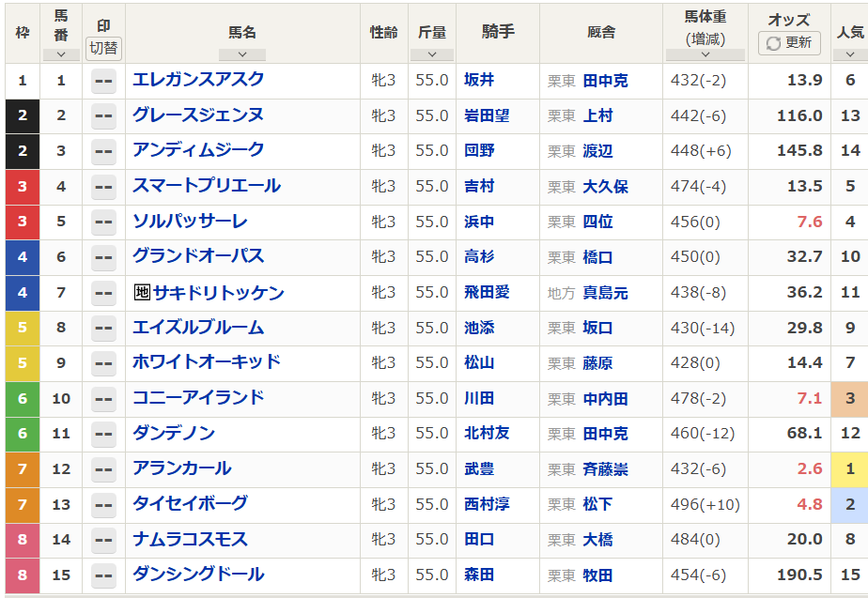Image resolution: width=868 pixels, height=598 pixels.
Task: Open horse page エイズルブルーム
Action: tap(198, 327)
